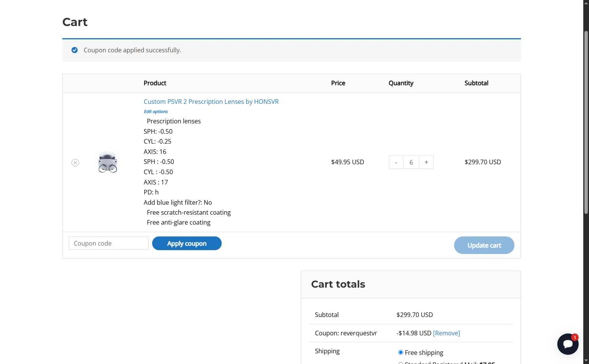This screenshot has width=589, height=364.
Task: Click the row subtotal $299.70 USD in table
Action: pos(483,162)
